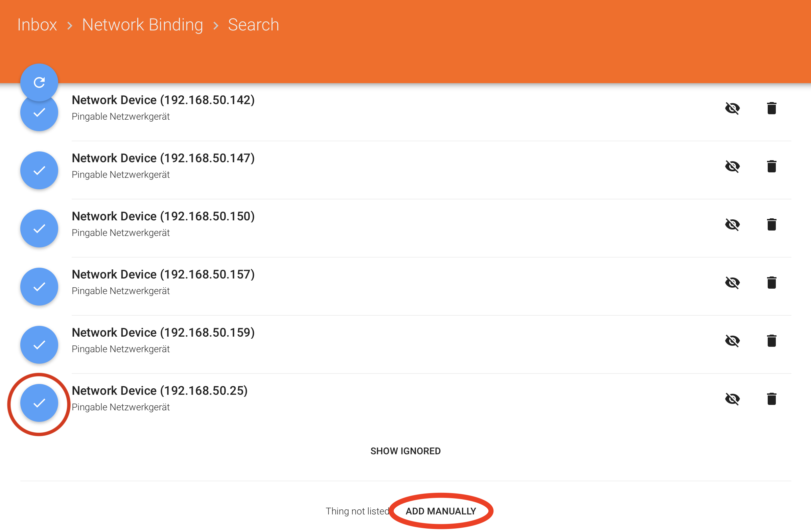Open Network Binding breadcrumb
The height and width of the screenshot is (532, 811).
pos(142,25)
